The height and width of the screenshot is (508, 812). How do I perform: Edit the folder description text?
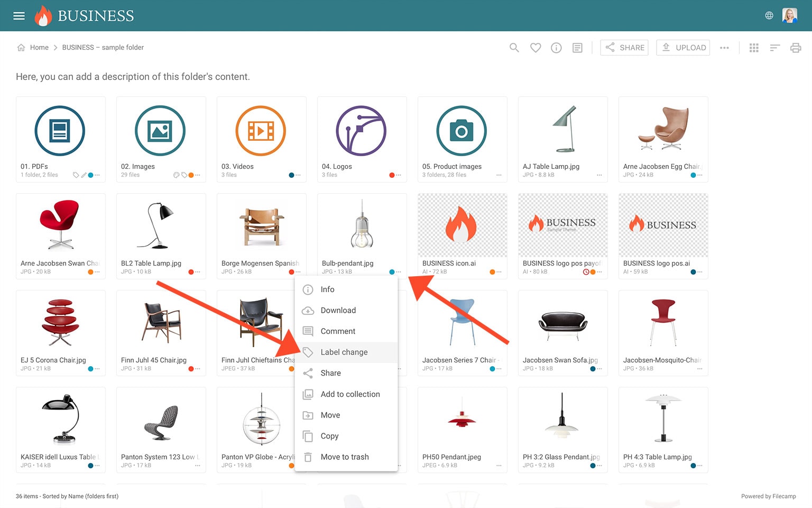133,77
